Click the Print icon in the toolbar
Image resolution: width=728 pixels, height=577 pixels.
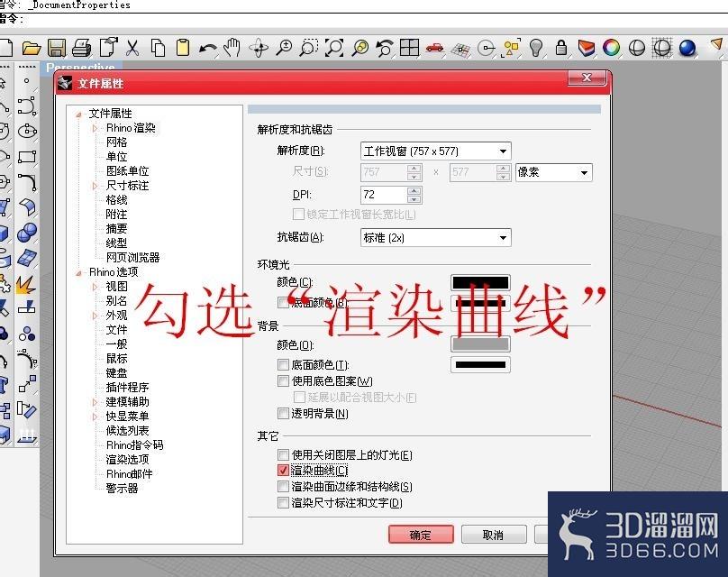pos(82,48)
